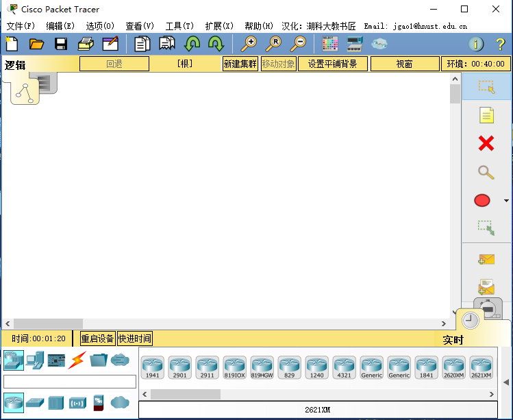Click the workspace vertical scrollbar up arrow
The image size is (513, 420).
click(455, 79)
